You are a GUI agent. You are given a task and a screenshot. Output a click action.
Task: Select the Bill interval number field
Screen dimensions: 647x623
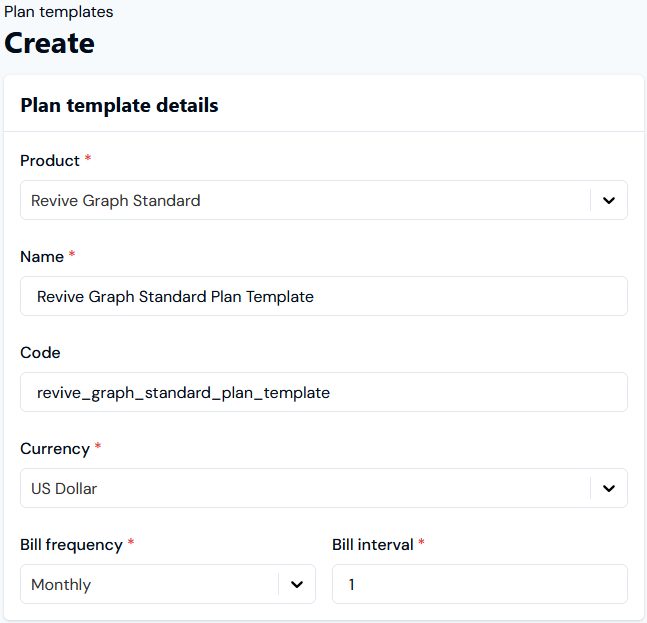click(480, 584)
